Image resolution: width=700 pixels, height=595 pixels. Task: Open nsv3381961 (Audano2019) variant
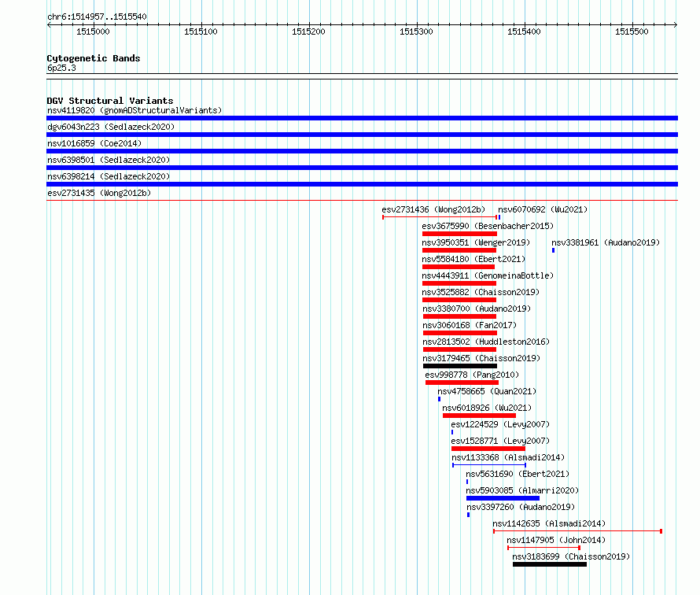point(553,250)
